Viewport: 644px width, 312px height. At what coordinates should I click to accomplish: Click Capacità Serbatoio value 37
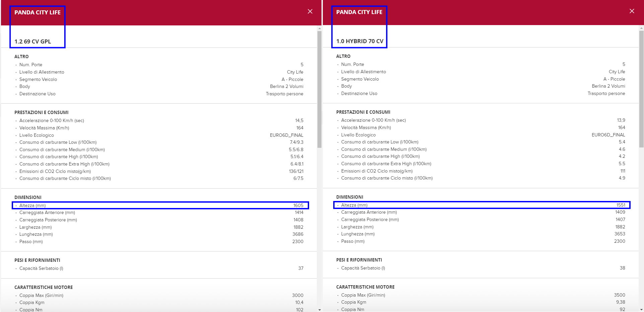tap(301, 268)
